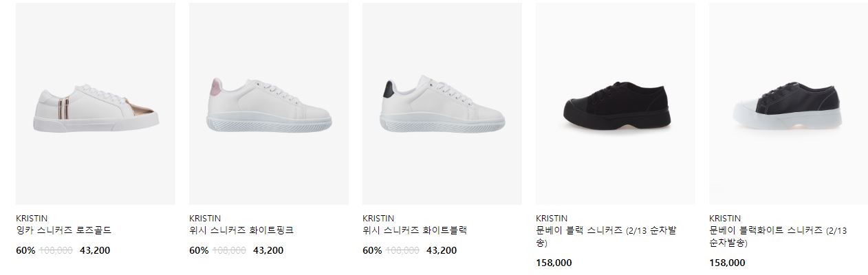Click the 위시 스니커즈 화이트핑크 product title
868x275 pixels.
pyautogui.click(x=241, y=230)
